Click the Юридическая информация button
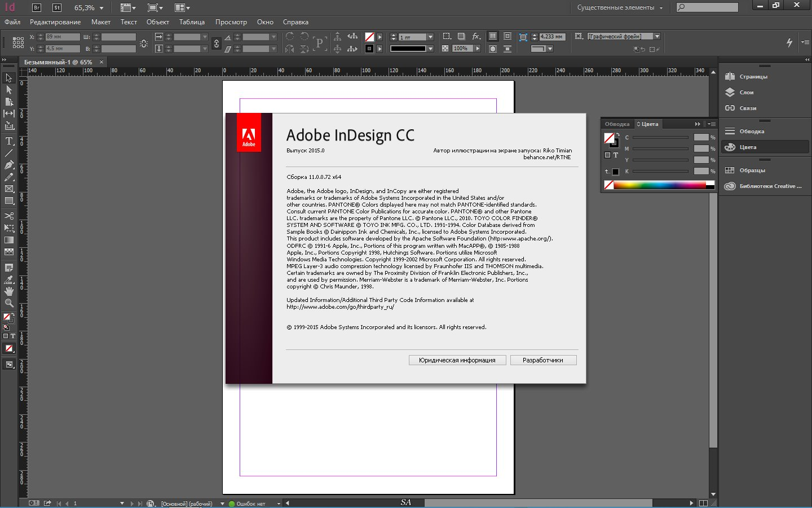This screenshot has width=812, height=508. (457, 360)
